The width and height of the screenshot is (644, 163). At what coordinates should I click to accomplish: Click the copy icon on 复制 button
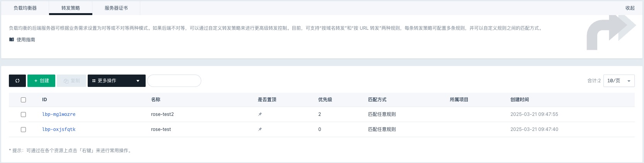coord(66,81)
